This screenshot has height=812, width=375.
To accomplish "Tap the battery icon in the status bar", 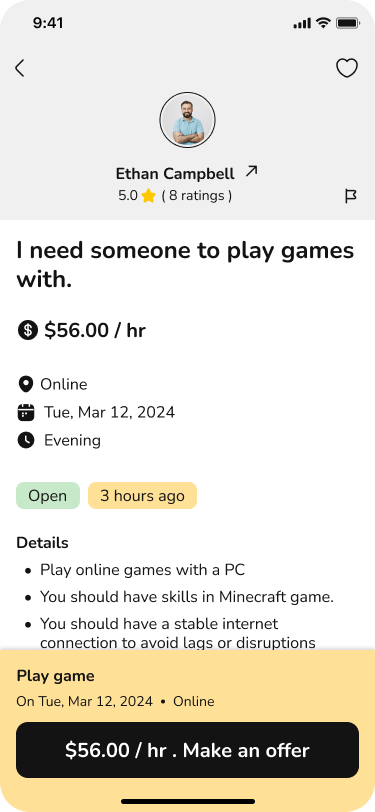I will tap(348, 23).
